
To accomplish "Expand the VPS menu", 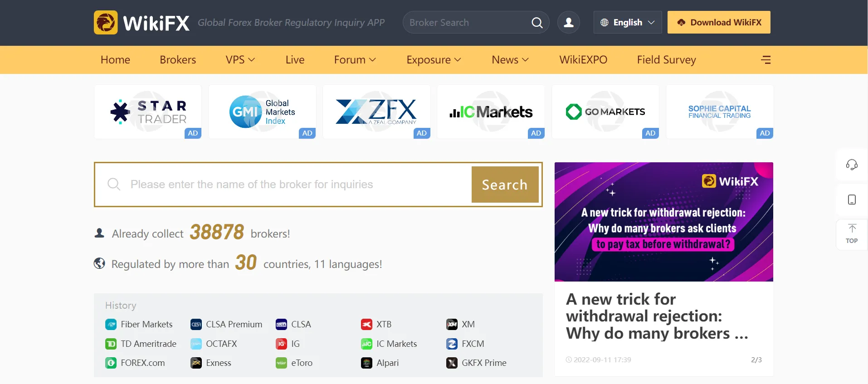I will 240,60.
